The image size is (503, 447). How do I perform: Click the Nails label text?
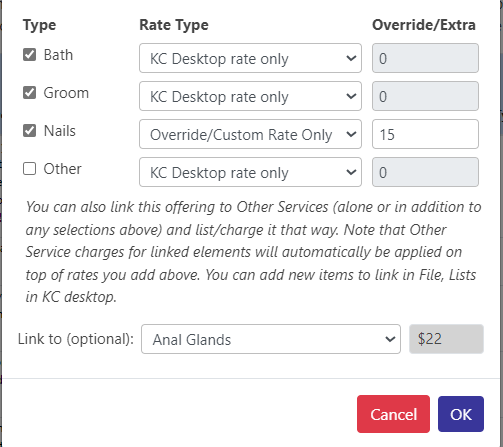pyautogui.click(x=60, y=131)
